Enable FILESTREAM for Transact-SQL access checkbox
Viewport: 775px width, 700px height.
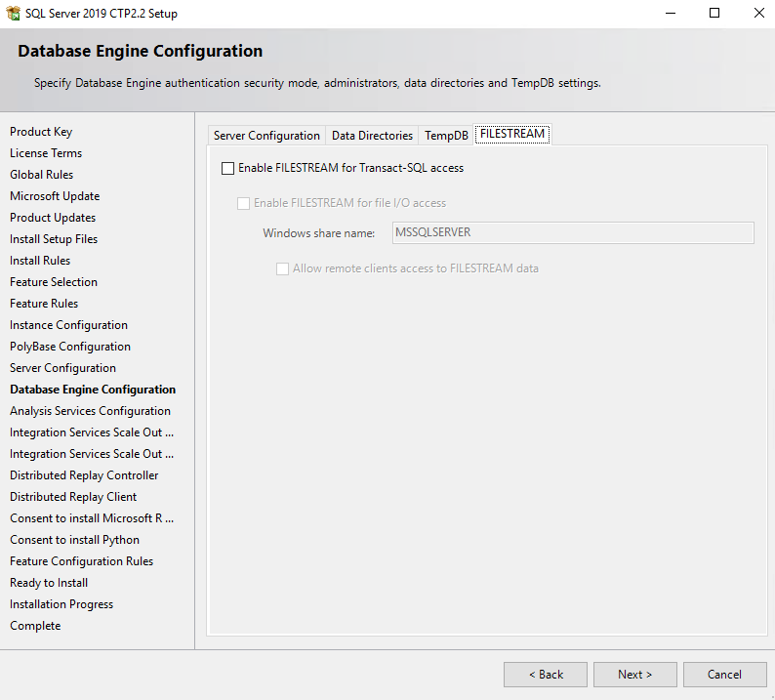[227, 169]
